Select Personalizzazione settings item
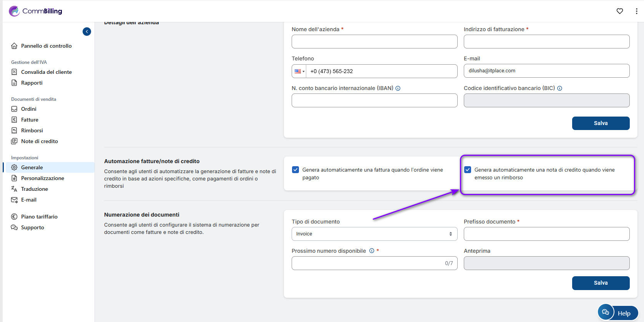 (x=42, y=178)
